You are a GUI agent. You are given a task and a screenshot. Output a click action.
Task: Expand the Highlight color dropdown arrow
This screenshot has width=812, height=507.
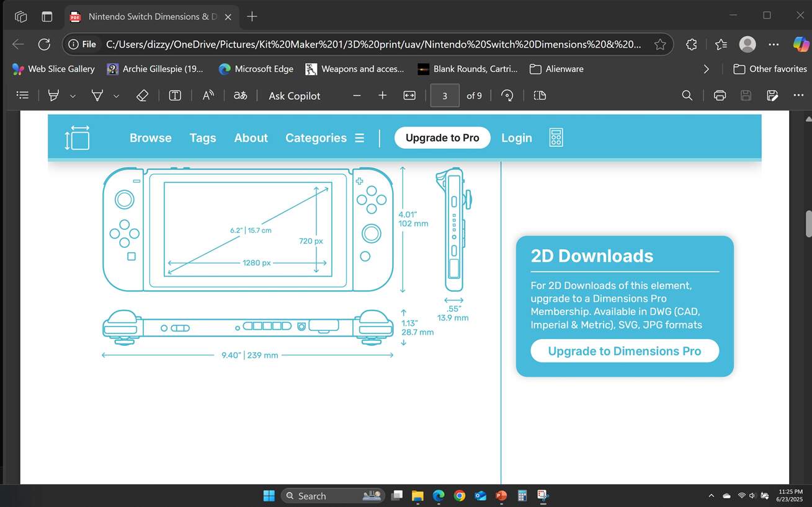coord(73,96)
